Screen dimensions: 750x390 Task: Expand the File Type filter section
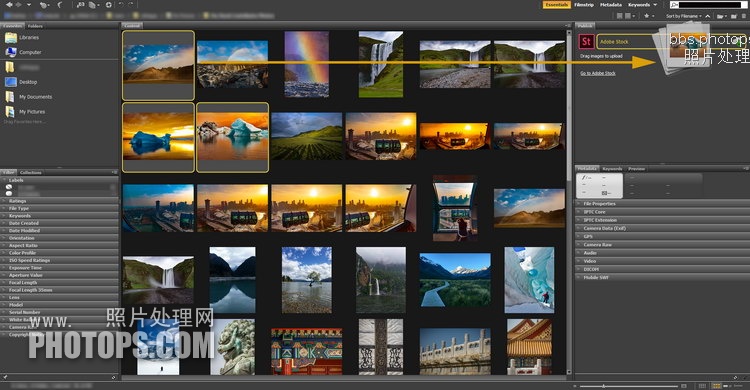[x=59, y=209]
